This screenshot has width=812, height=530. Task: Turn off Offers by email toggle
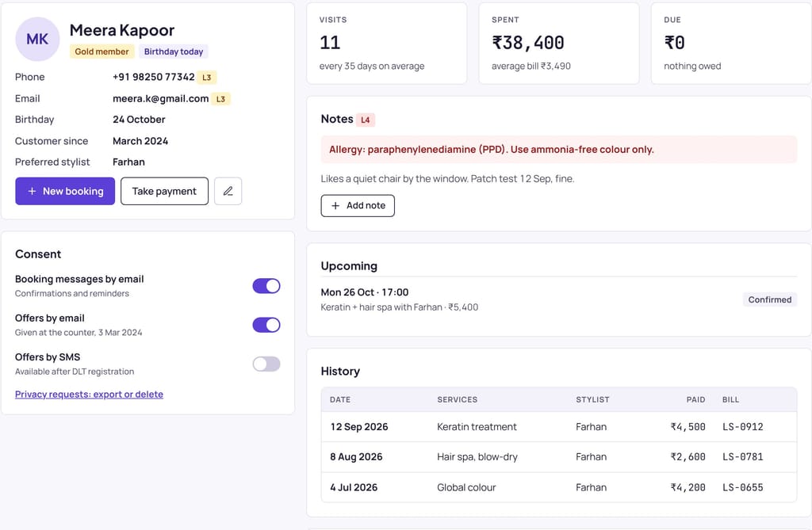[x=266, y=325]
